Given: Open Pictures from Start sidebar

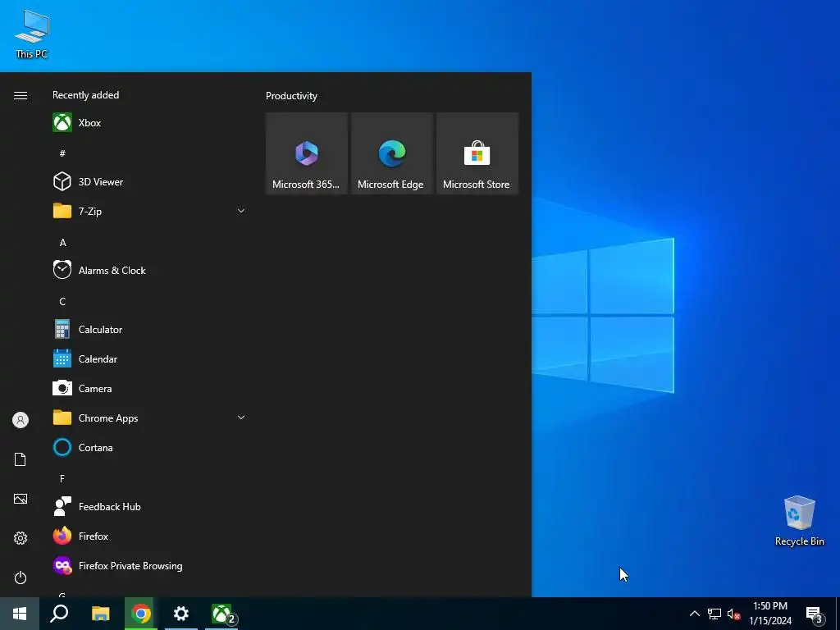Looking at the screenshot, I should 21,499.
